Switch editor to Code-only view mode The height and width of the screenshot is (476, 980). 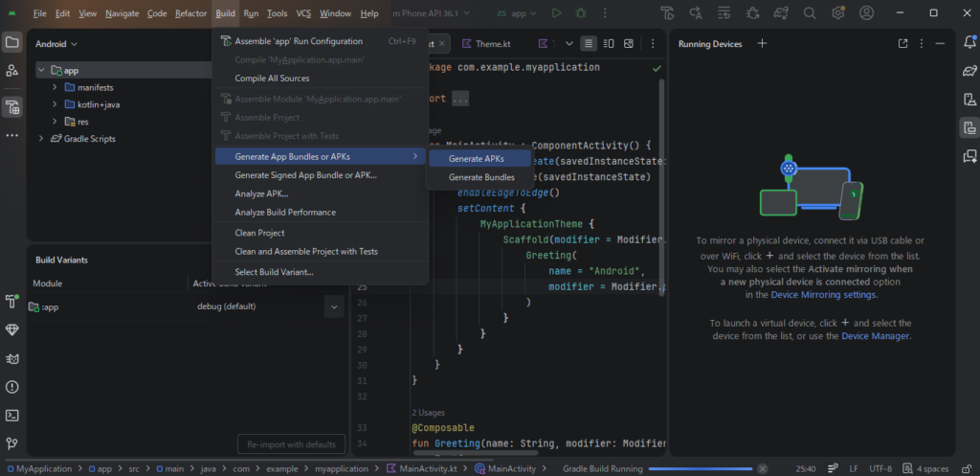[588, 44]
